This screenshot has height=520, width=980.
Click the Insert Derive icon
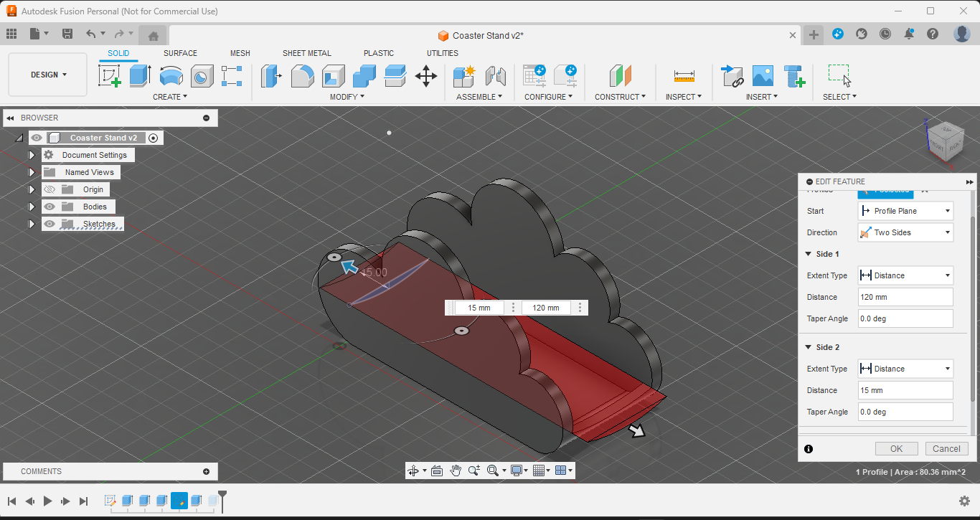coord(732,75)
